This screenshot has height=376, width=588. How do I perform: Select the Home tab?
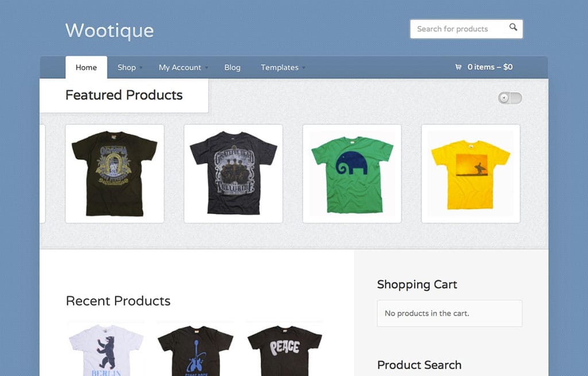pyautogui.click(x=86, y=67)
